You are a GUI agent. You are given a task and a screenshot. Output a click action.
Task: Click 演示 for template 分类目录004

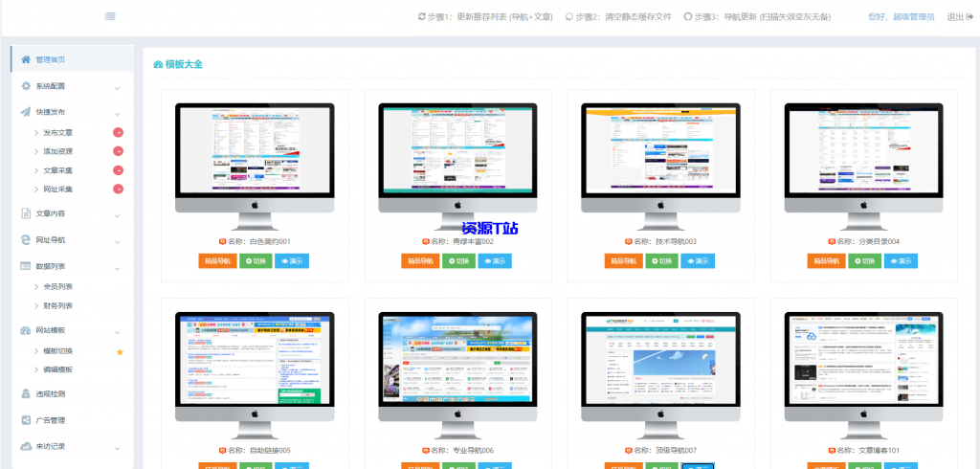pos(901,261)
